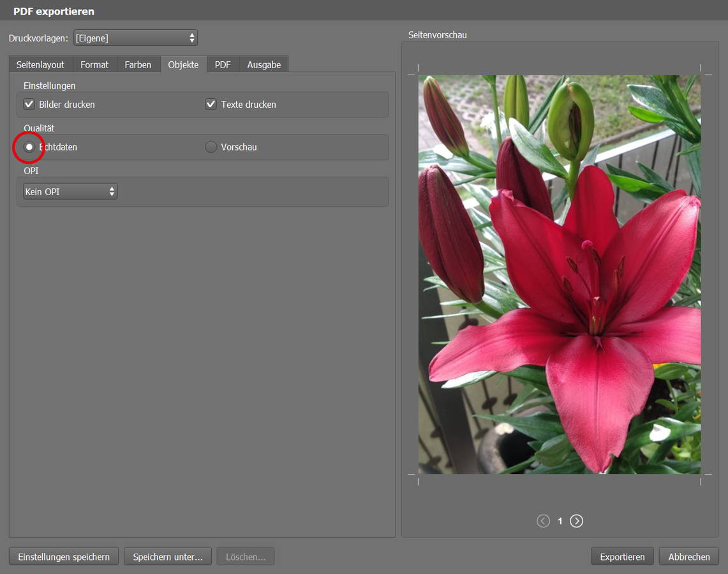Toggle the Bilder drucken checkbox
The width and height of the screenshot is (728, 574).
click(29, 105)
